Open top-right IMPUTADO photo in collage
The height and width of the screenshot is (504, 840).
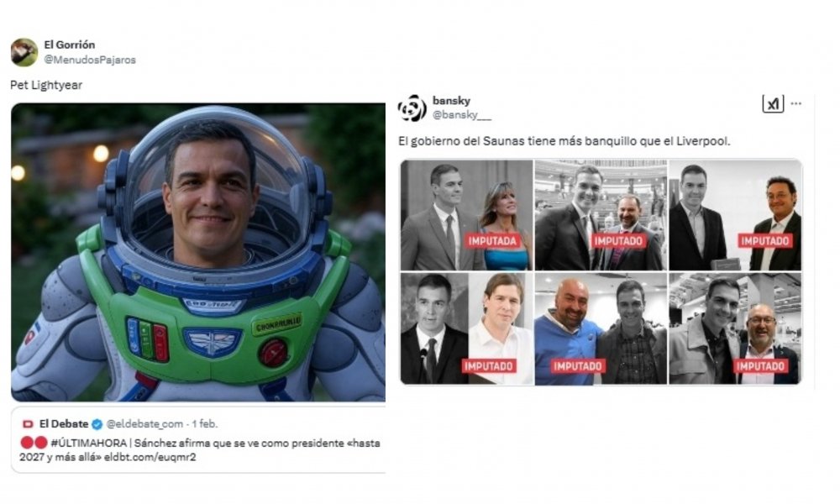[x=736, y=215]
